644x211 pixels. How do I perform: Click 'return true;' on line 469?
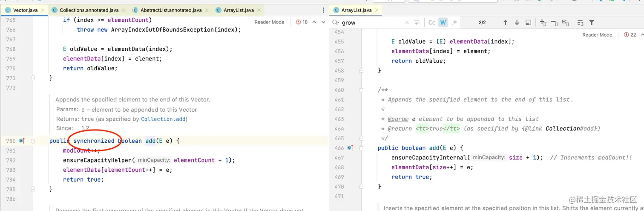412,177
